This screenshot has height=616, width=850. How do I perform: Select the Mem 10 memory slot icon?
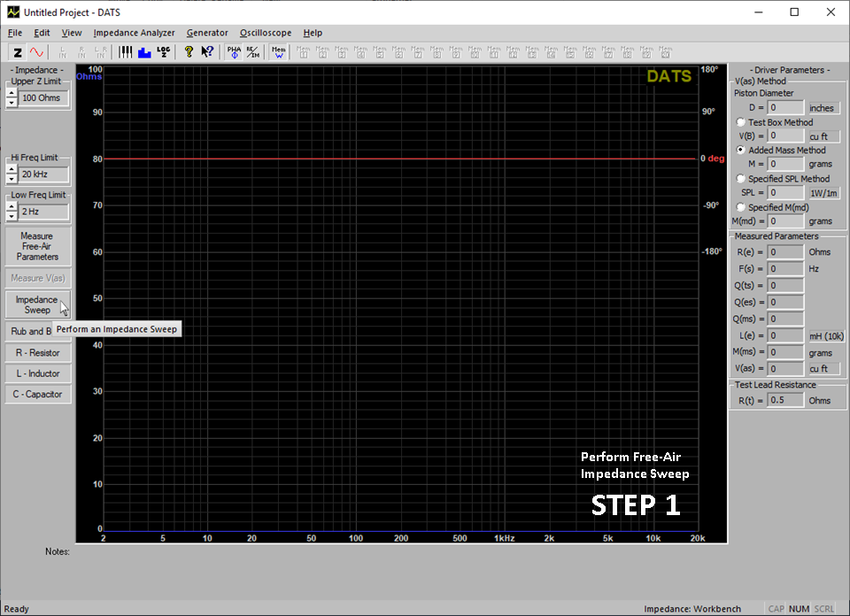(x=475, y=52)
